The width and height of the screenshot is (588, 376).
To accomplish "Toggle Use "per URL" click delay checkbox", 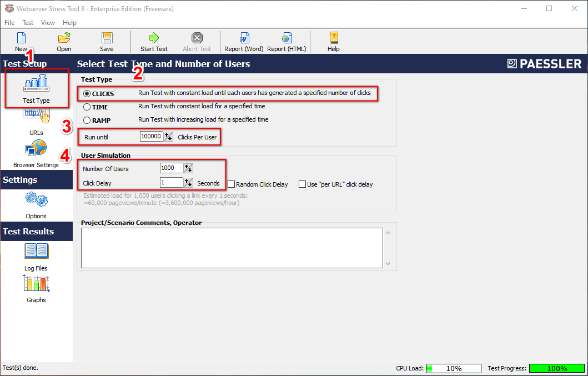I will pyautogui.click(x=303, y=184).
